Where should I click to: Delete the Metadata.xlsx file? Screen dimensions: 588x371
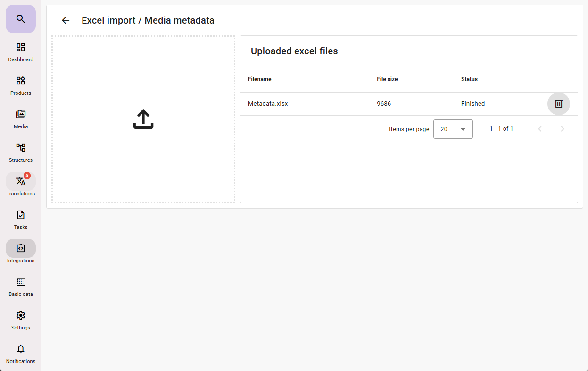[x=558, y=104]
